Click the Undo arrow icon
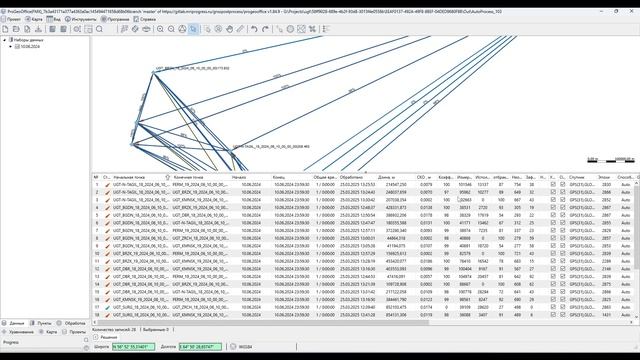 254,29
